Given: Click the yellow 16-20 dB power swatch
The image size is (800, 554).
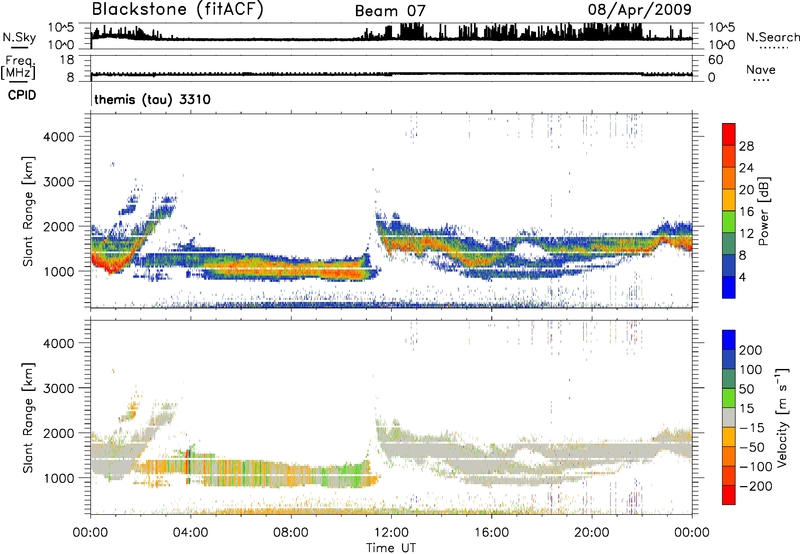Looking at the screenshot, I should point(729,198).
